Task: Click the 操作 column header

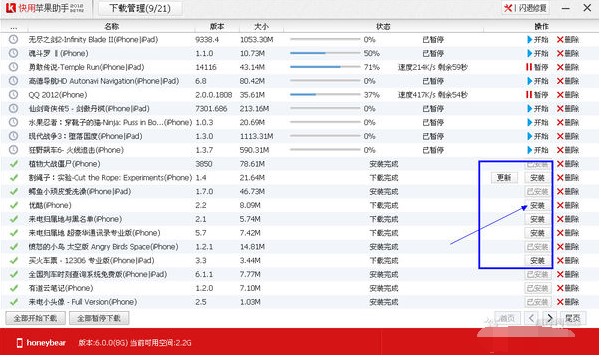Action: pyautogui.click(x=541, y=26)
